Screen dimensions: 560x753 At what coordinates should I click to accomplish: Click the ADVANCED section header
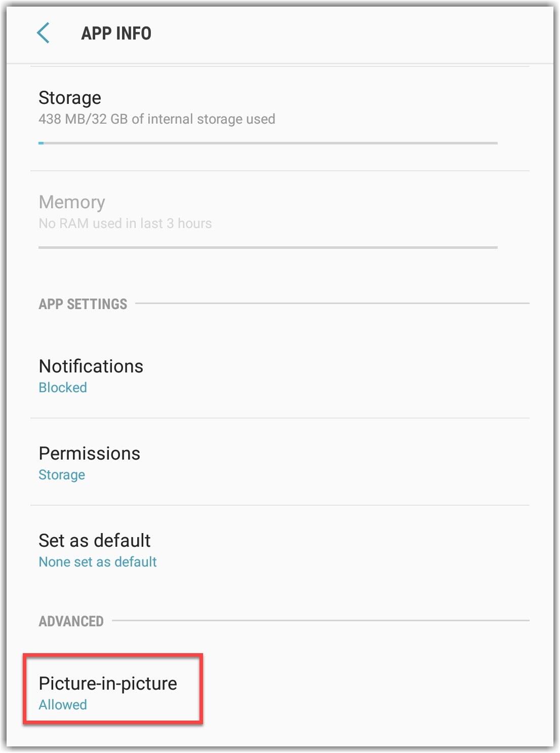[x=71, y=621]
